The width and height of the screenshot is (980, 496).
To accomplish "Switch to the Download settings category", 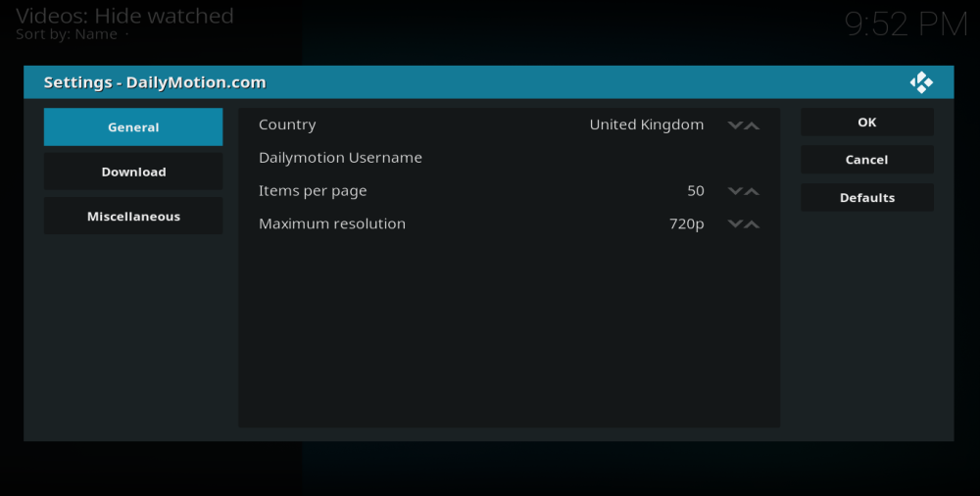I will pyautogui.click(x=133, y=172).
